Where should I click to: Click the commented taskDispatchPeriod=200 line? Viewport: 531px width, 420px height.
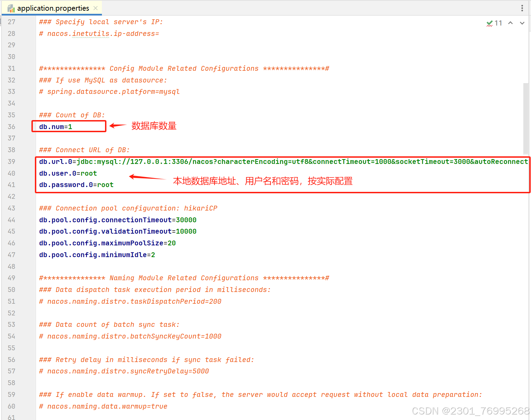tap(130, 302)
